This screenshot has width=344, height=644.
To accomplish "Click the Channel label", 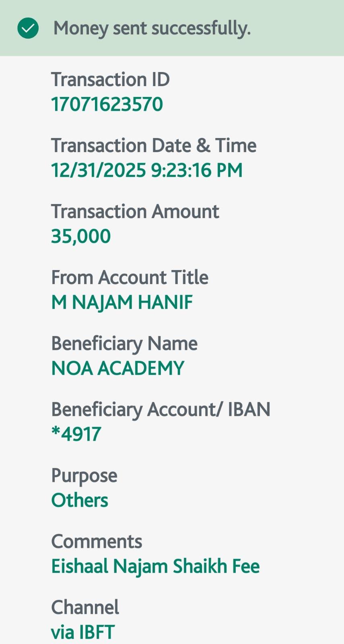I will click(x=85, y=607).
